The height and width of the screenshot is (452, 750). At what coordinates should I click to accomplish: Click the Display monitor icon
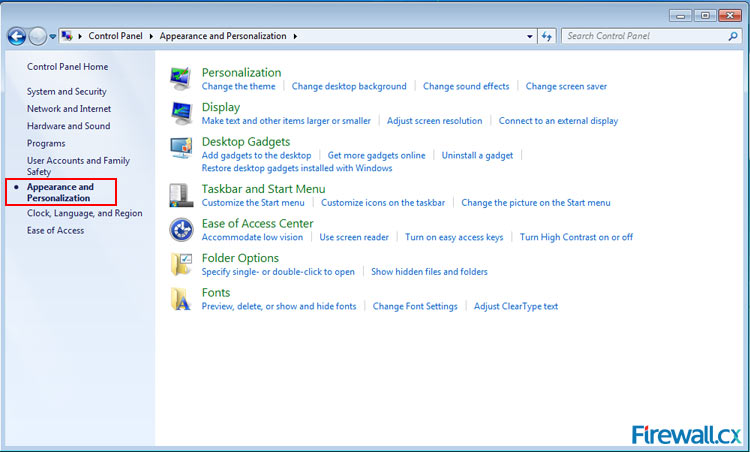click(181, 113)
